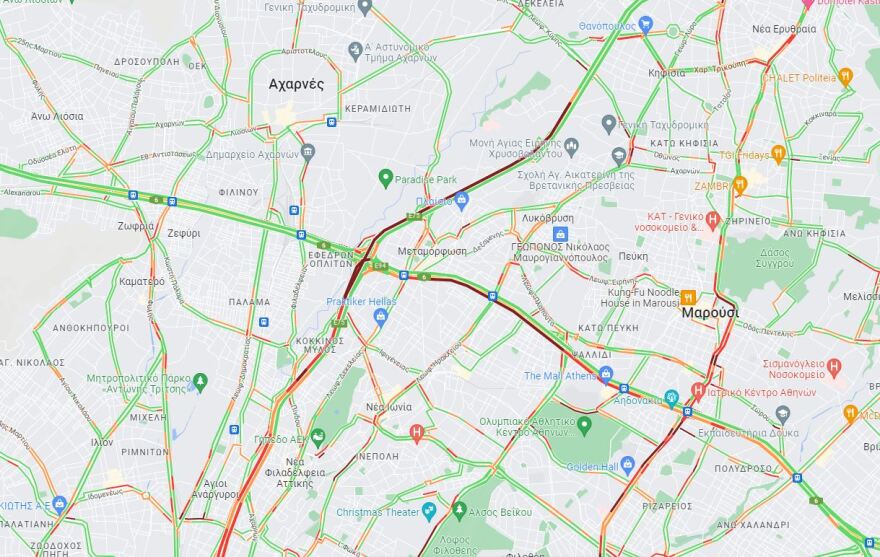
Task: Open the Golden Hall shopping pin
Action: (x=627, y=465)
